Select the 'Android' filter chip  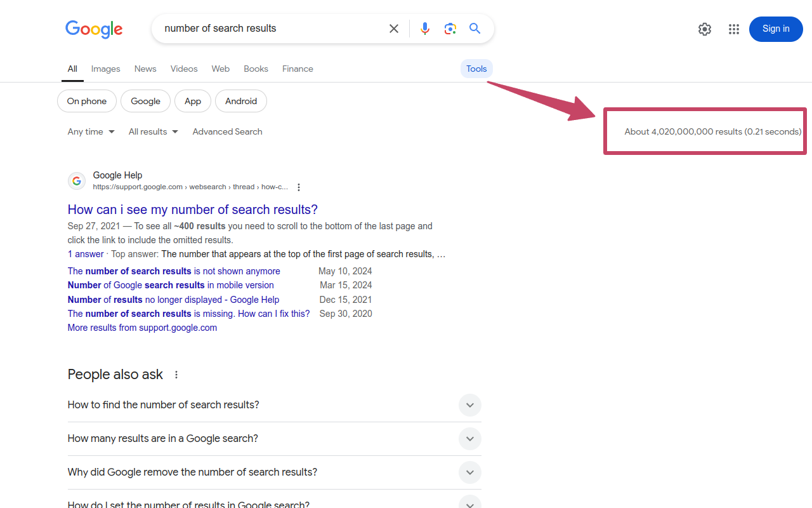[241, 101]
